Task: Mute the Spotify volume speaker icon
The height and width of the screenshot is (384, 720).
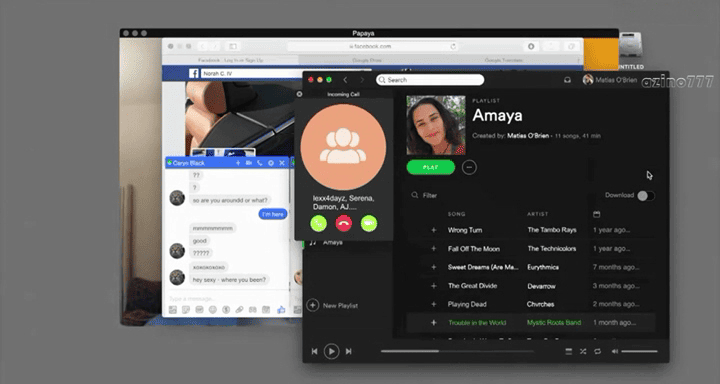Action: point(615,351)
